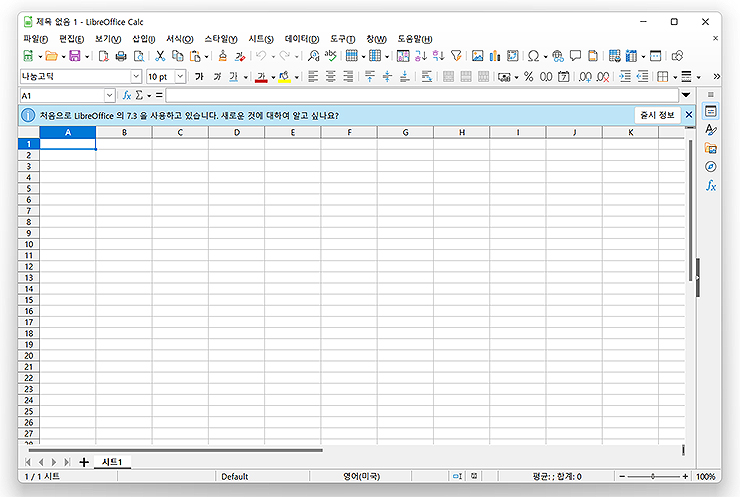Click the Sum sigma icon

tap(139, 95)
